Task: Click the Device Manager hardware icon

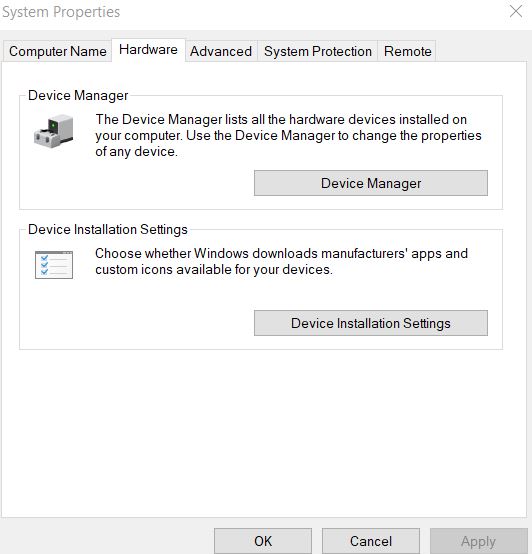Action: [54, 131]
